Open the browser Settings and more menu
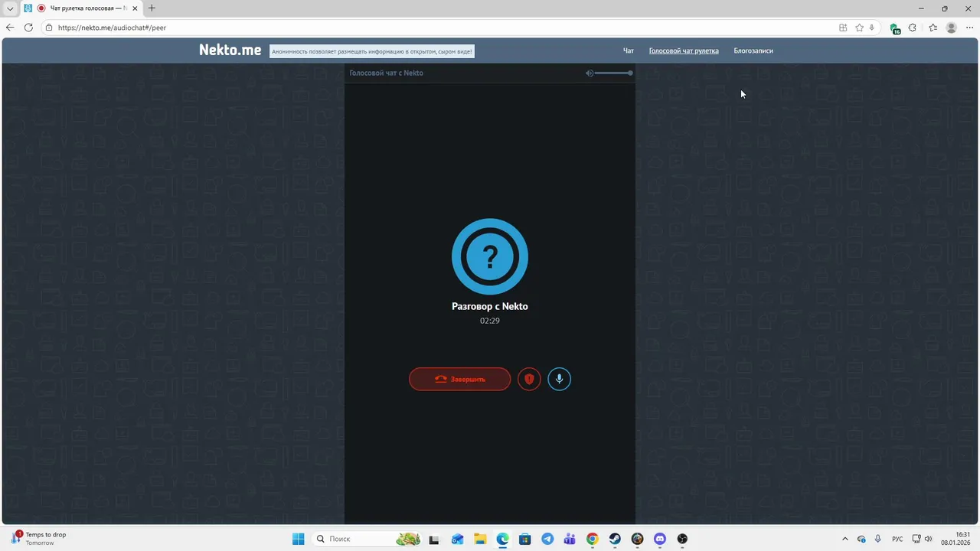This screenshot has height=551, width=980. (x=970, y=28)
